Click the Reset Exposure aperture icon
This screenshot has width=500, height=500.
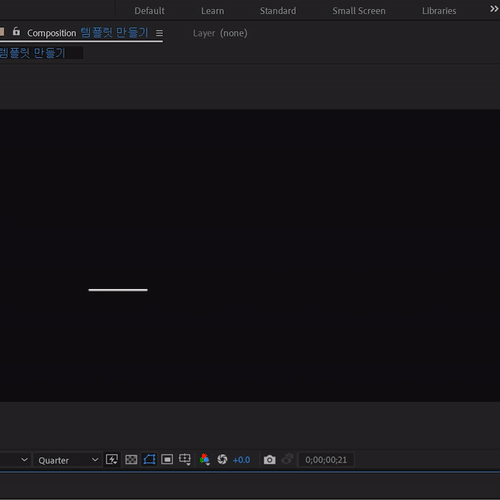pos(222,460)
